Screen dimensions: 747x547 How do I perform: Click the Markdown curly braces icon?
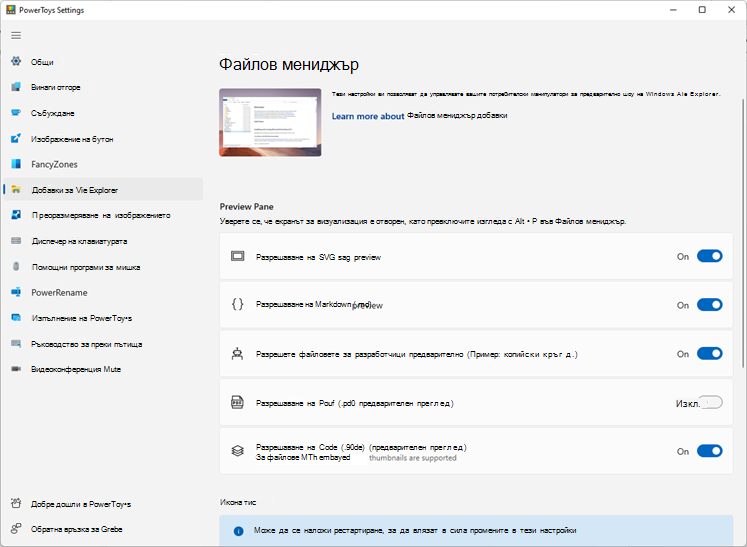238,304
